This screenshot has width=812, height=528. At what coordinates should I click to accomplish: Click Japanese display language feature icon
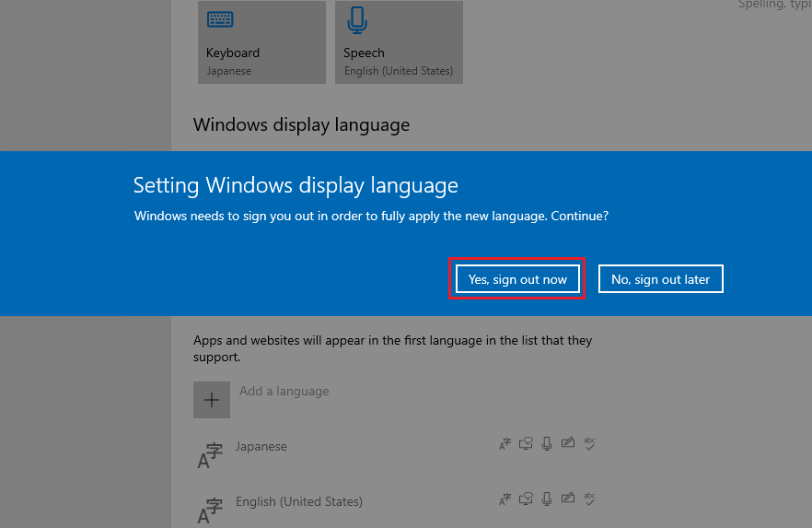tap(505, 444)
